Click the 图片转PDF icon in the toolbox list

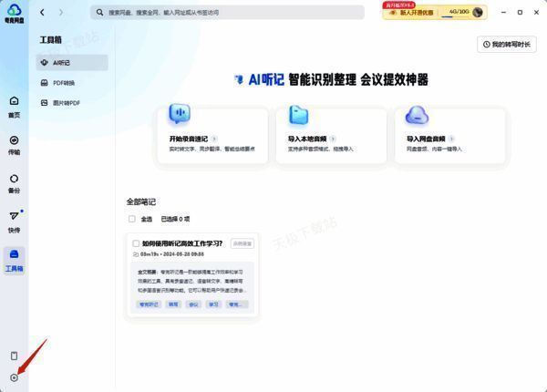tap(45, 103)
